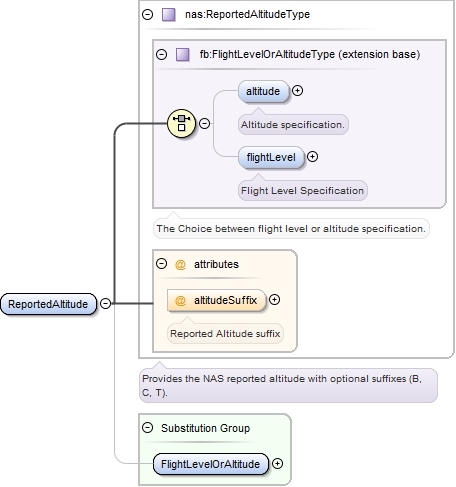The width and height of the screenshot is (456, 487).
Task: Click the orange @ icon beside attributes header
Action: click(x=180, y=264)
